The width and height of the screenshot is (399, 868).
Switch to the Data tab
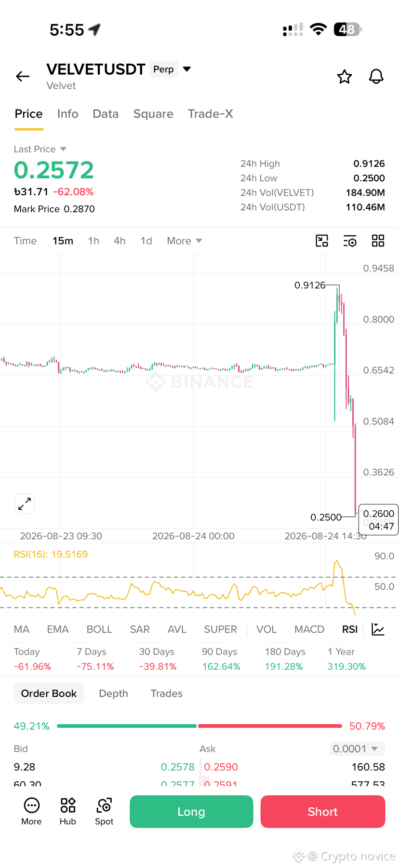point(106,114)
